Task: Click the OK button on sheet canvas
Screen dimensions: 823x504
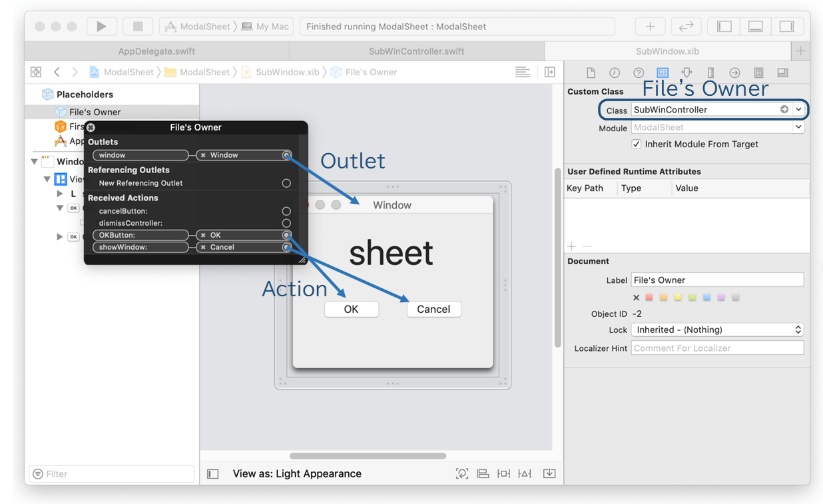Action: [352, 309]
